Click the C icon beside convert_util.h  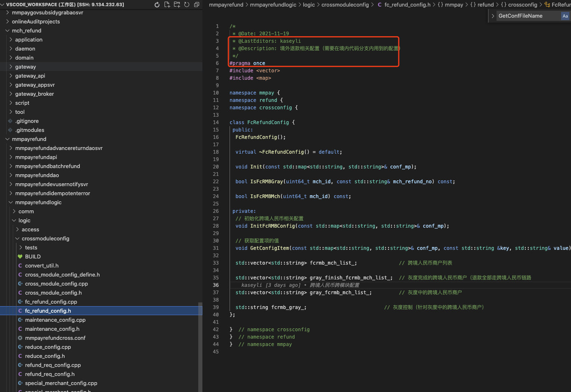pyautogui.click(x=20, y=265)
